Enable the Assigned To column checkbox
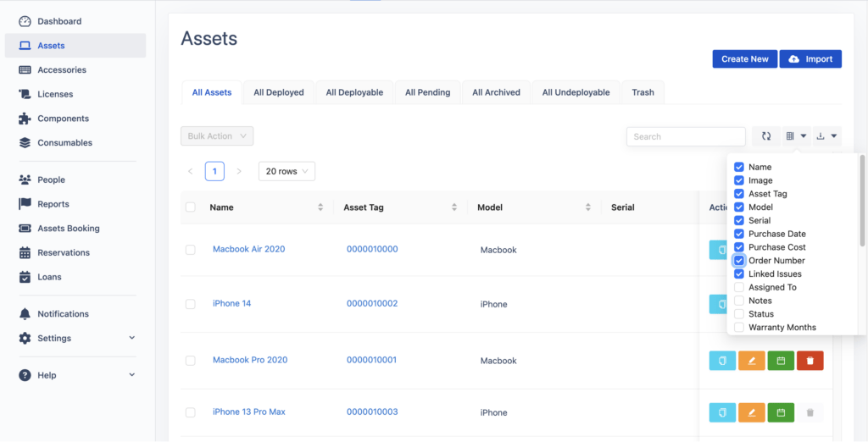 click(739, 288)
